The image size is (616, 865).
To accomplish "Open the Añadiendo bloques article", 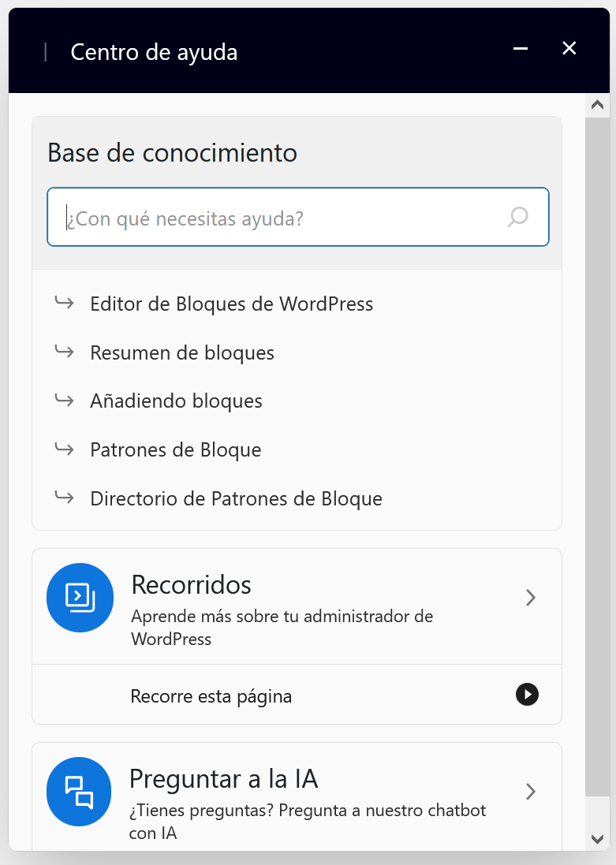I will (176, 401).
